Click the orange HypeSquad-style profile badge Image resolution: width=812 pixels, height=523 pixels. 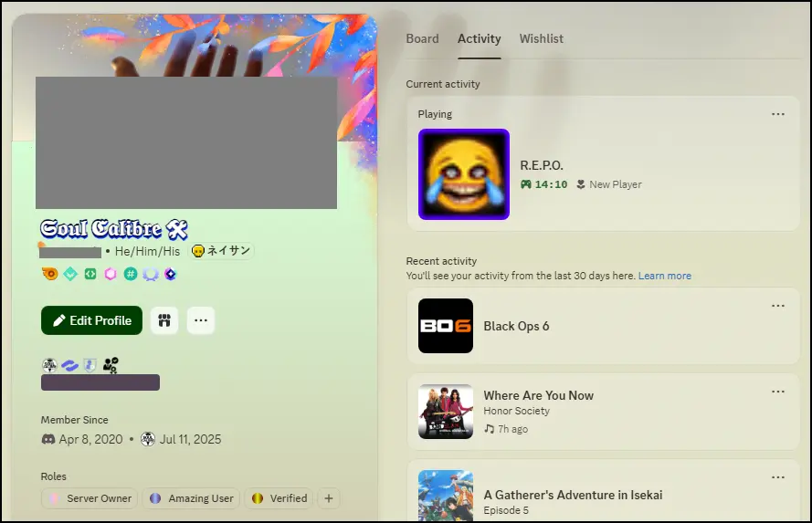50,274
